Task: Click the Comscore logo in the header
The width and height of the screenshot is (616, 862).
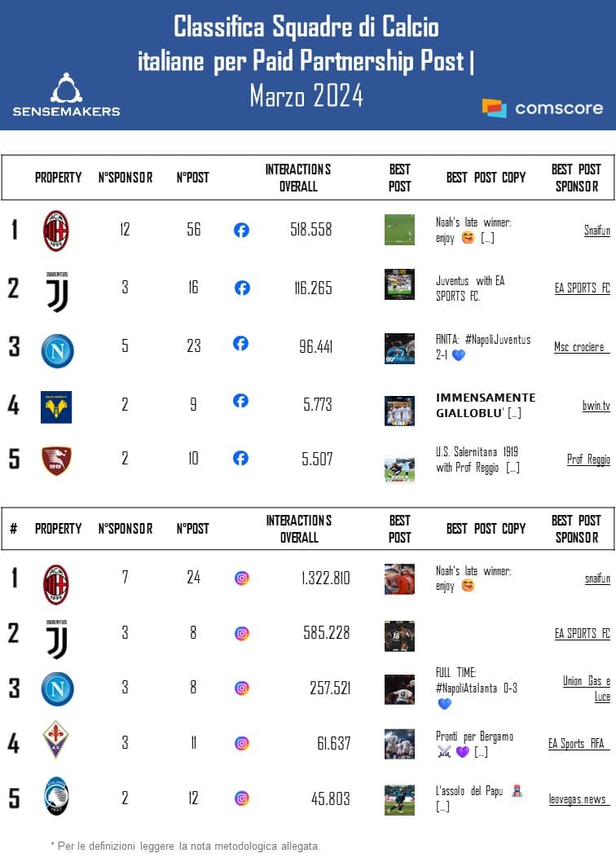Action: [x=543, y=108]
